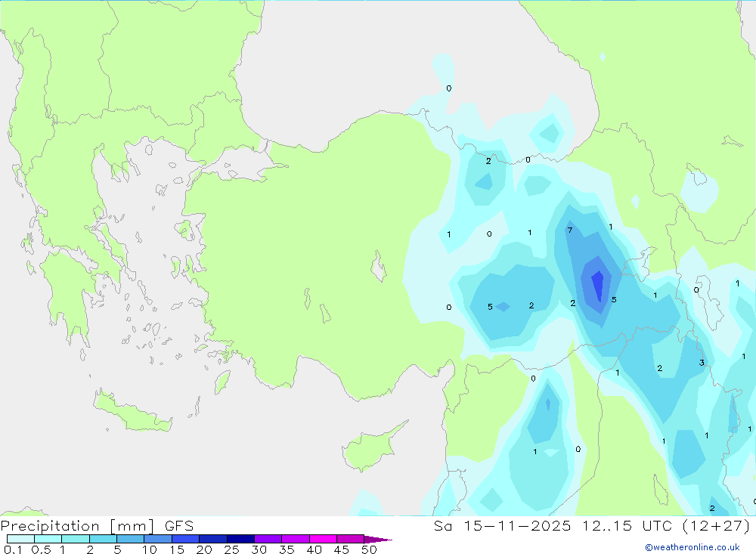Click the '(12+27)' forecast offset text
756x554 pixels.
(717, 525)
